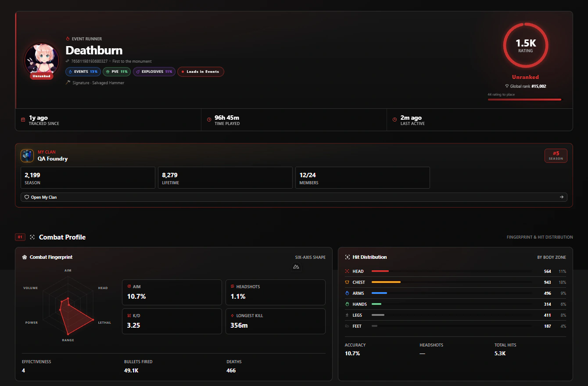Click the Global rank #15,002 text
The height and width of the screenshot is (386, 588).
coord(528,86)
